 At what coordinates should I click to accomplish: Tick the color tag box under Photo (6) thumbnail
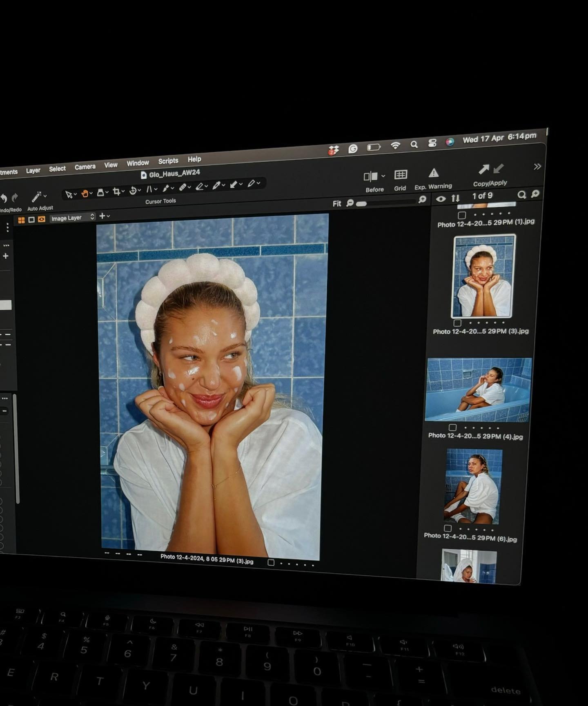point(448,528)
